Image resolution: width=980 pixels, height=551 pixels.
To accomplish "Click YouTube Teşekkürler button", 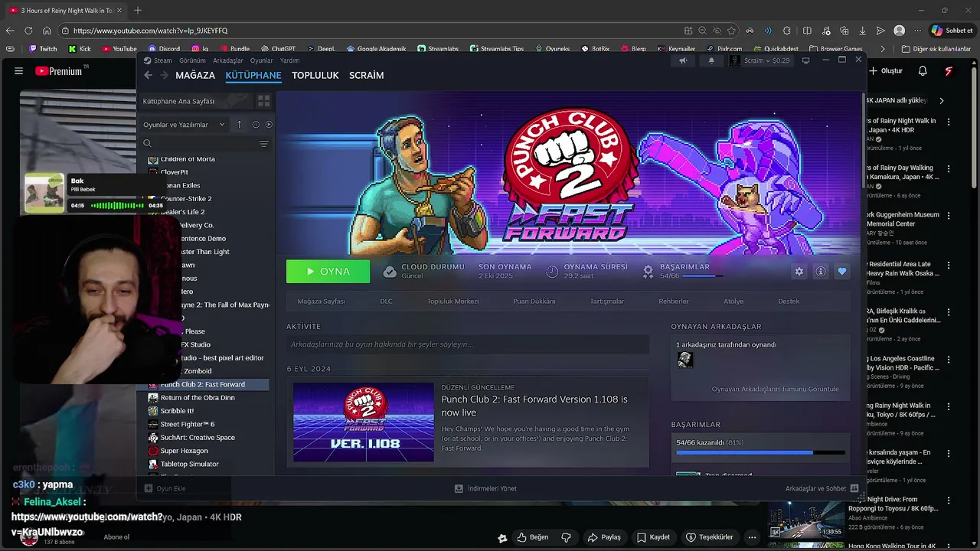I will [x=709, y=537].
